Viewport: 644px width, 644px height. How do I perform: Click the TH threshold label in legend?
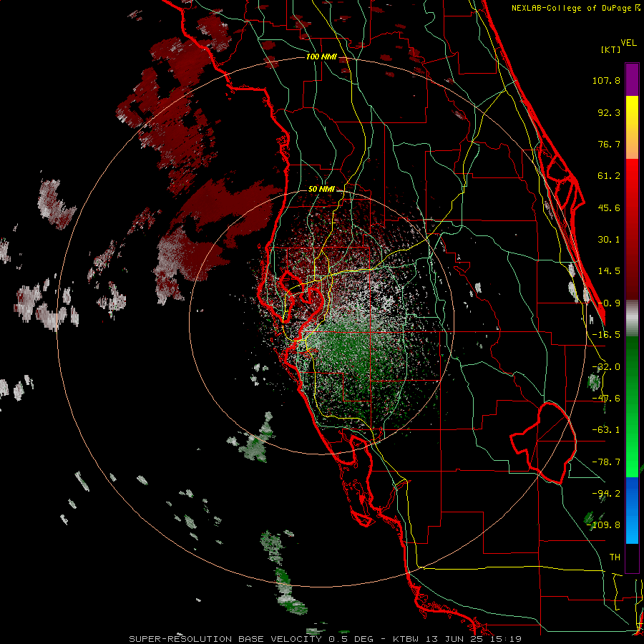[615, 557]
